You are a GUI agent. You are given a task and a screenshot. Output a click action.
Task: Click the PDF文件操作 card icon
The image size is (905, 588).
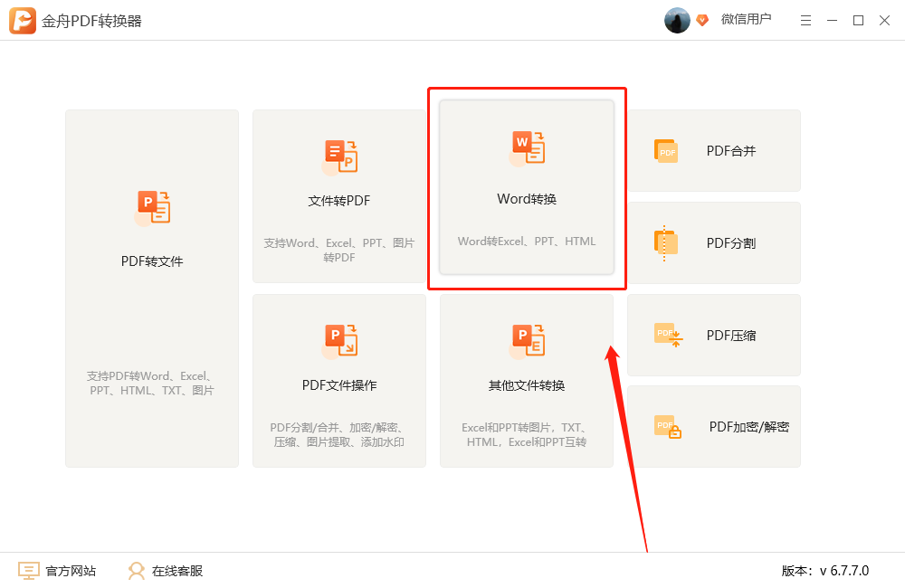pyautogui.click(x=339, y=341)
